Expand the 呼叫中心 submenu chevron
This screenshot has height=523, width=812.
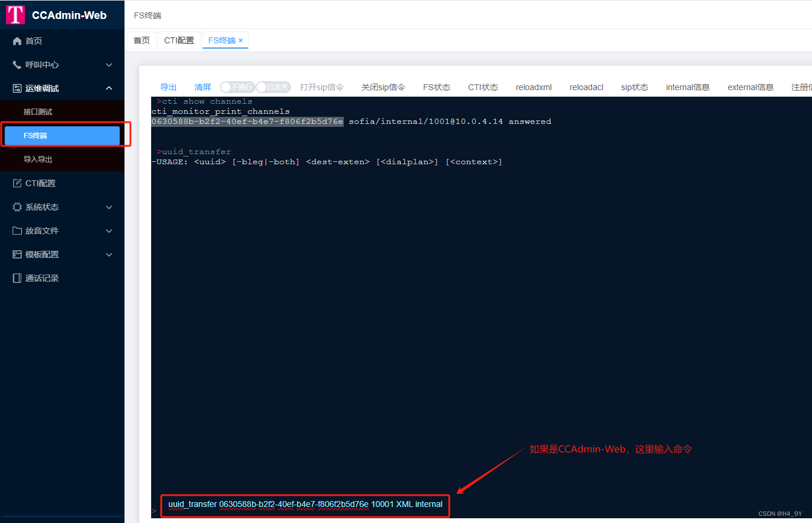(x=109, y=65)
